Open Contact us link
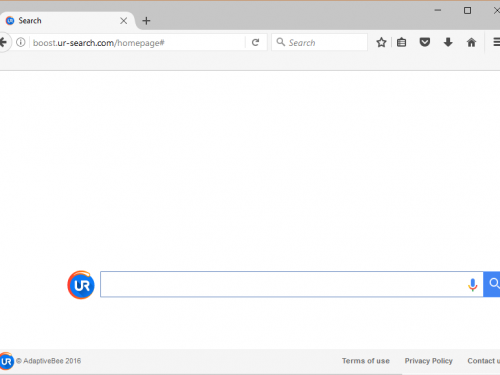Screen dimensions: 500x375 pyautogui.click(x=484, y=361)
